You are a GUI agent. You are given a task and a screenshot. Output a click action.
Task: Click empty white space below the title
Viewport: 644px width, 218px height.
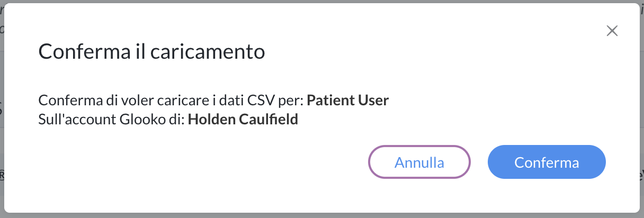pyautogui.click(x=318, y=77)
